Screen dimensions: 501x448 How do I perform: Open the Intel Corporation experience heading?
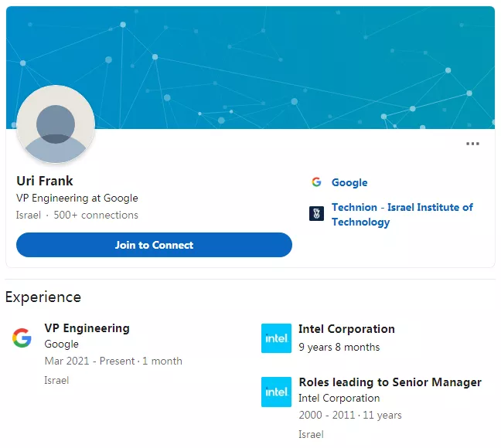click(x=346, y=329)
